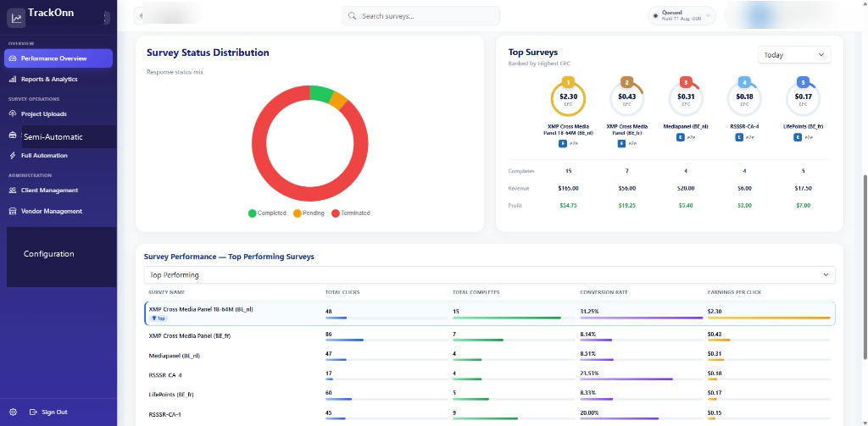
Task: Click the Top Surveys heading
Action: (532, 53)
